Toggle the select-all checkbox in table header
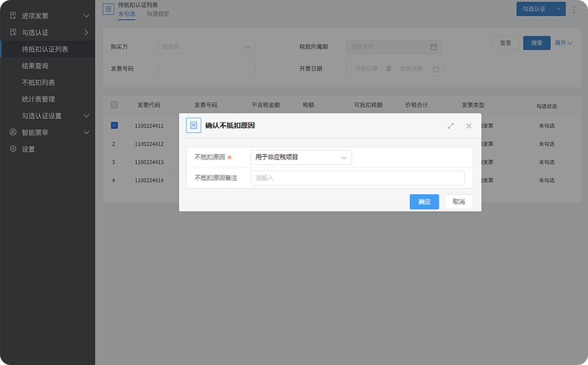The height and width of the screenshot is (365, 588). [x=114, y=105]
